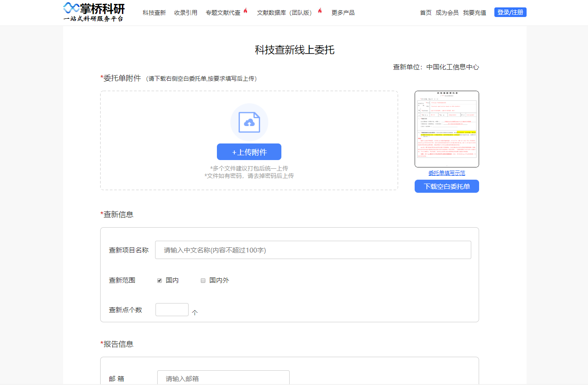Click the *多个文件建议打包后统一上传 note
Viewport: 588px width, 389px height.
tap(249, 168)
